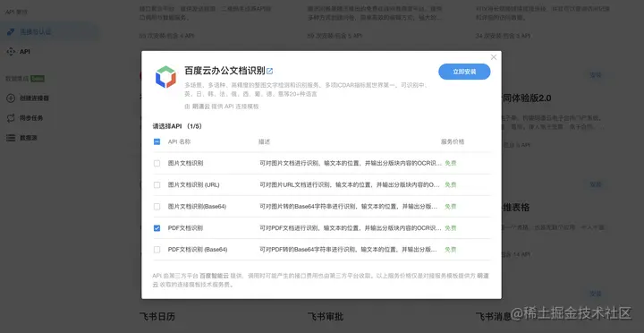Click the 百度云办公文档识别 cube logo
Screen dimensions: 644x333
(165, 77)
